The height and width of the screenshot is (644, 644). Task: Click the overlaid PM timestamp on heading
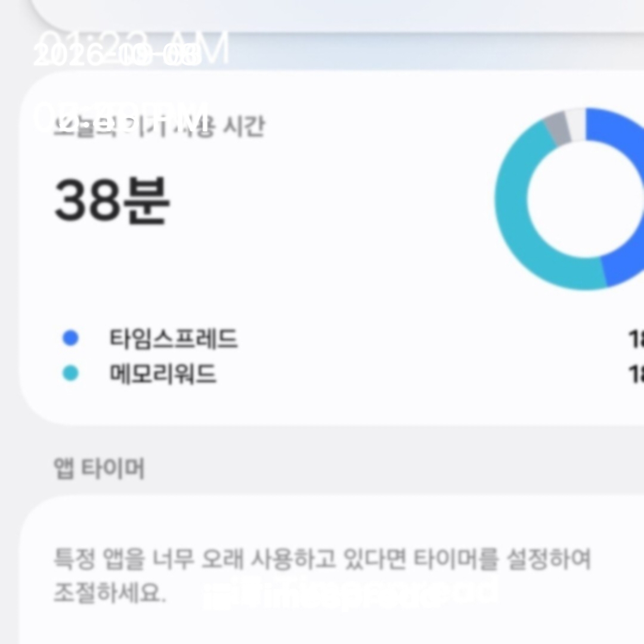click(x=122, y=116)
